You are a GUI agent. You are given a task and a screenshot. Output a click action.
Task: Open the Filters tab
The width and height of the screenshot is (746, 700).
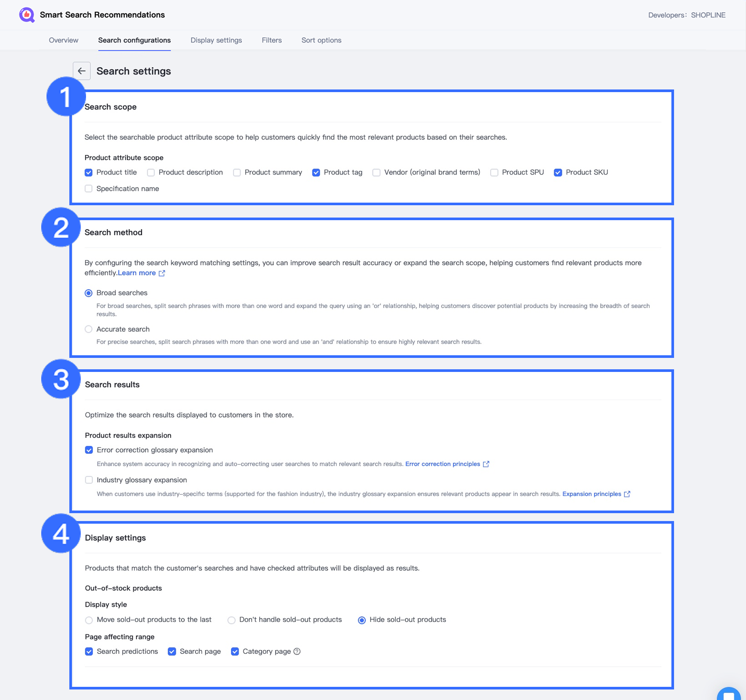pyautogui.click(x=272, y=40)
